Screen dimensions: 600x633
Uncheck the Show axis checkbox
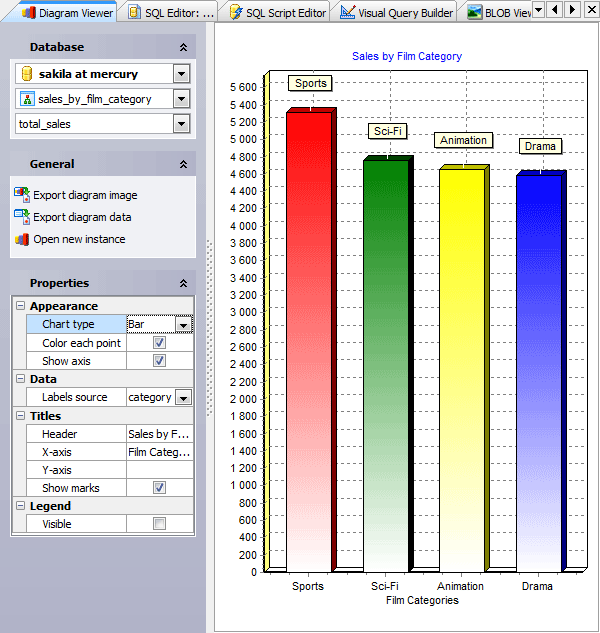tap(159, 361)
